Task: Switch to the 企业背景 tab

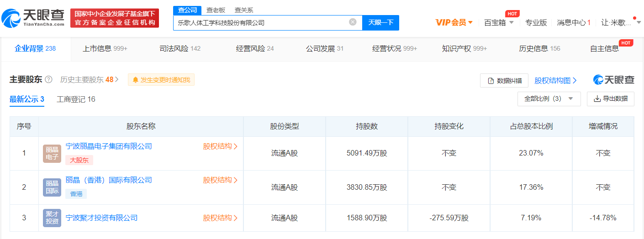Action: (x=36, y=49)
